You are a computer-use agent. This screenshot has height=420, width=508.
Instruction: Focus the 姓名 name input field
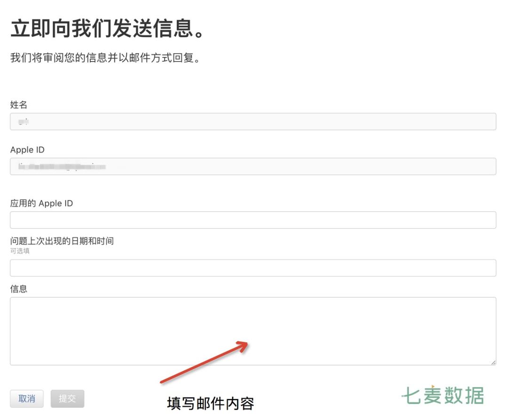click(253, 121)
